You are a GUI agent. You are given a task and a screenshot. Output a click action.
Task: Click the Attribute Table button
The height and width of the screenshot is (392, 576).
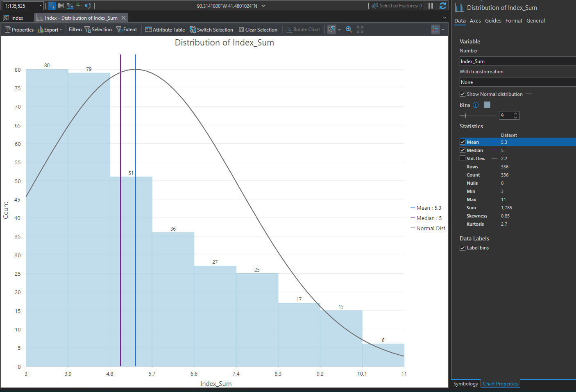point(165,29)
